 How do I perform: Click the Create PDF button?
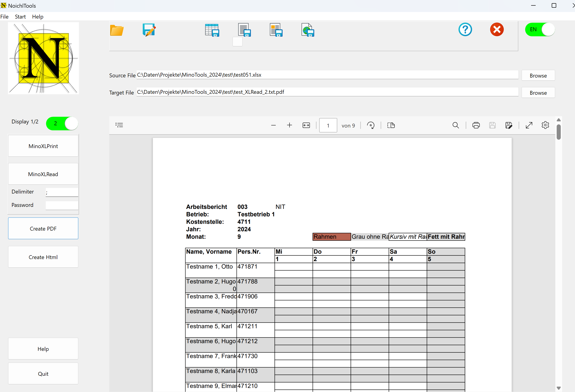click(x=43, y=229)
